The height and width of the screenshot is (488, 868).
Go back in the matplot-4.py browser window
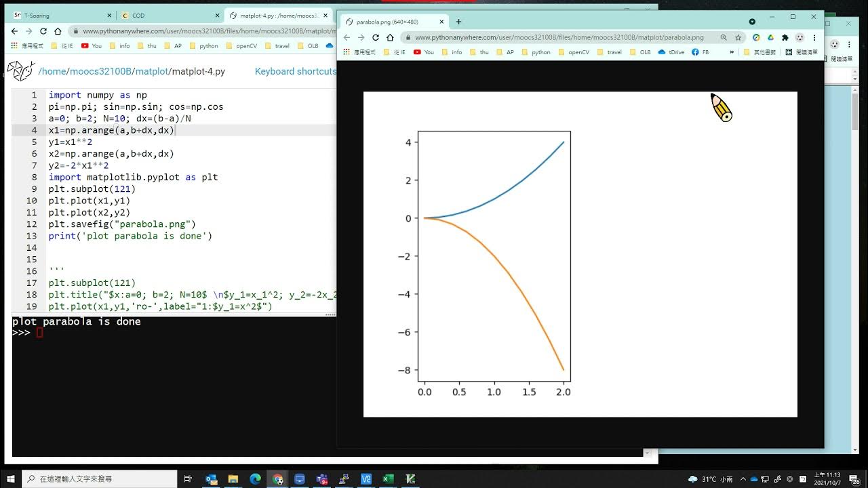point(14,31)
